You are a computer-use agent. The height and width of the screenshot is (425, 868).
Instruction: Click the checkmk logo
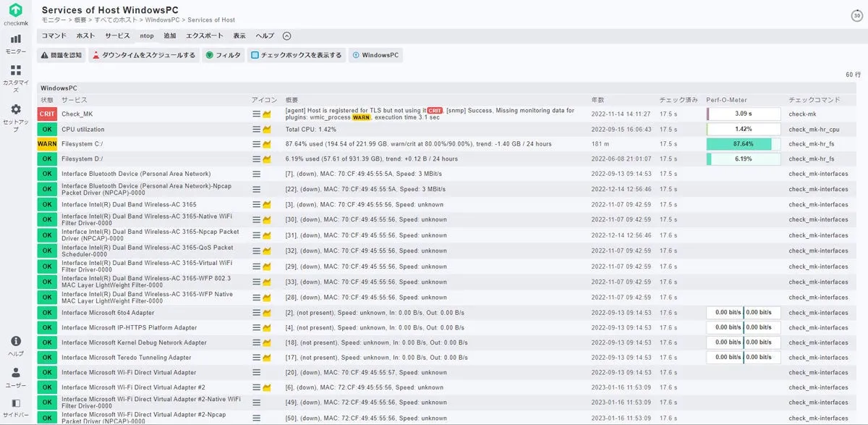[x=16, y=14]
